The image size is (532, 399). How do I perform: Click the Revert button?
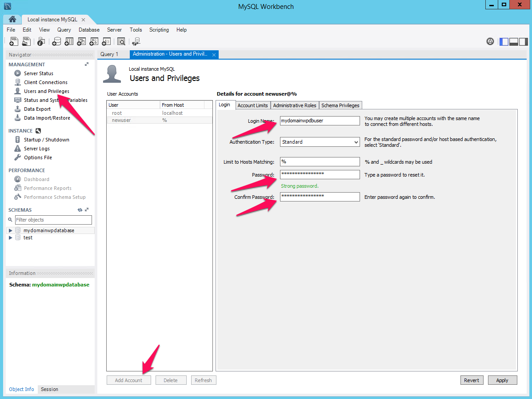(472, 380)
